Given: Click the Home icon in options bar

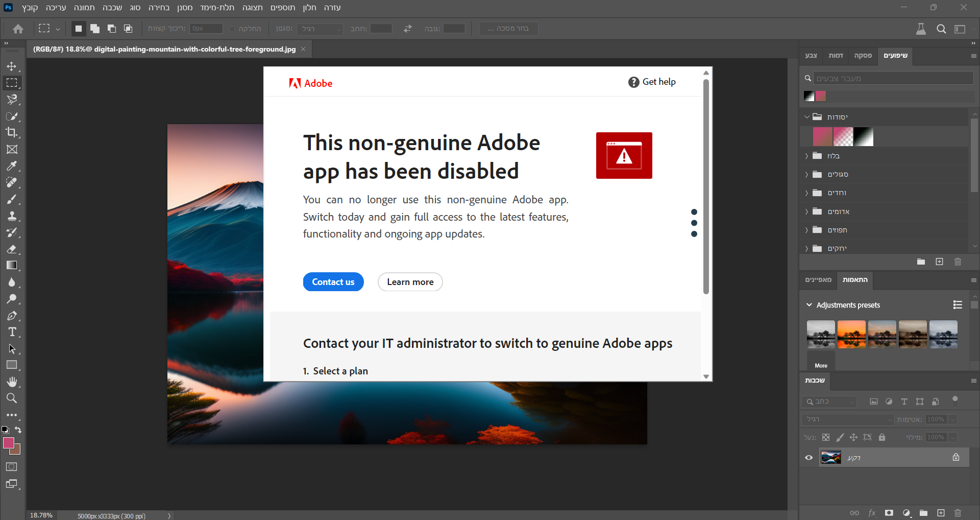Looking at the screenshot, I should (18, 29).
